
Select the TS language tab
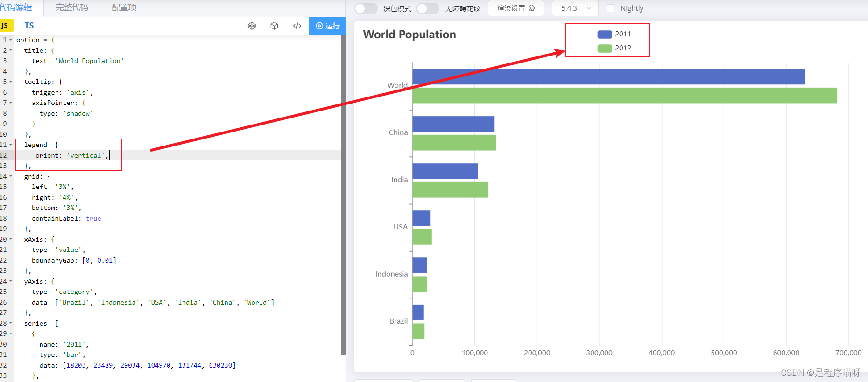[x=29, y=26]
